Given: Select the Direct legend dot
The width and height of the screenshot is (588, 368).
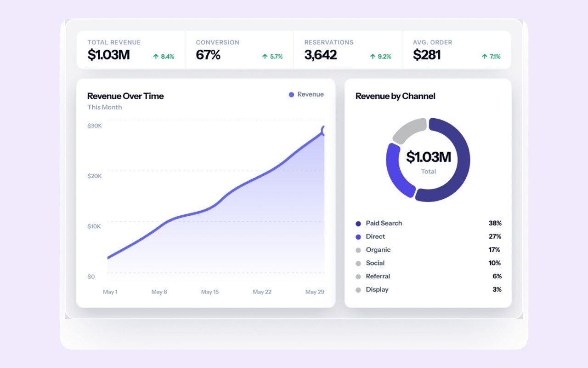Looking at the screenshot, I should (x=358, y=237).
